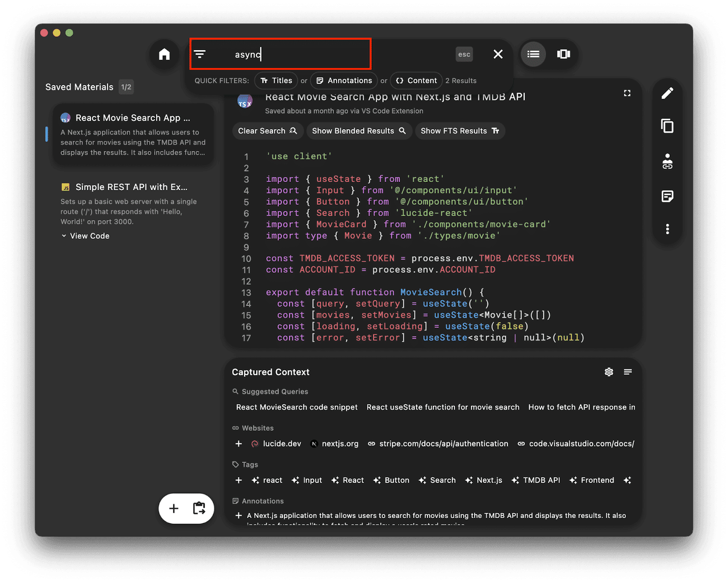This screenshot has height=583, width=728.
Task: Show FTS Results
Action: (x=460, y=131)
